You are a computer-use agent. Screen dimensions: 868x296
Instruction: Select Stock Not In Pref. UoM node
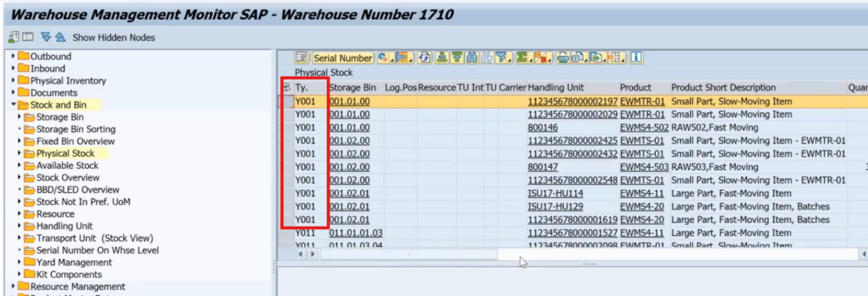point(83,202)
